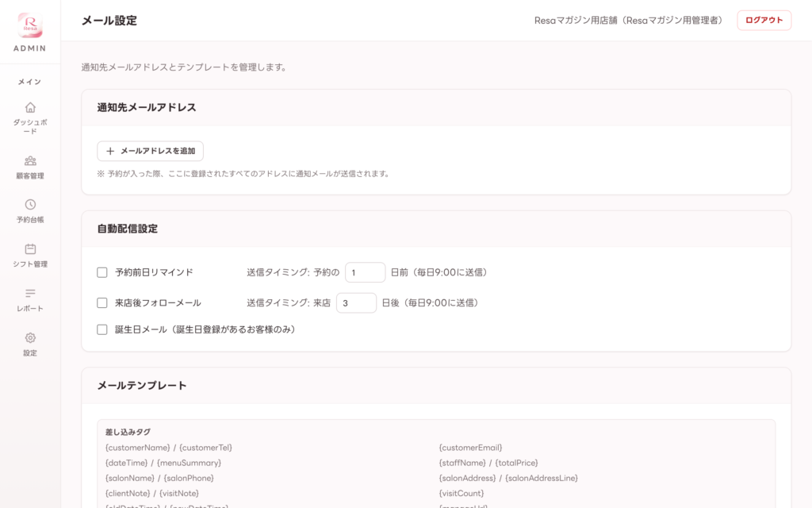Image resolution: width=812 pixels, height=508 pixels.
Task: Click {clientNote} / {visitNote} tag line
Action: 151,494
